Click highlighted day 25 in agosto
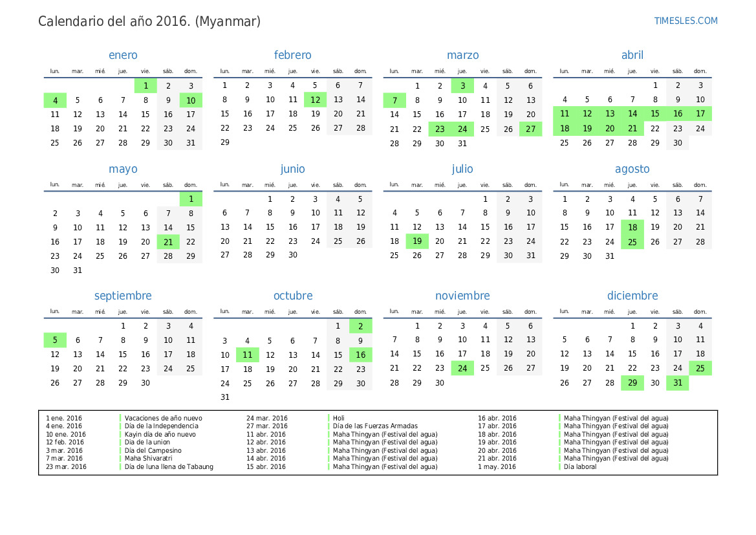The image size is (756, 535). pos(632,242)
